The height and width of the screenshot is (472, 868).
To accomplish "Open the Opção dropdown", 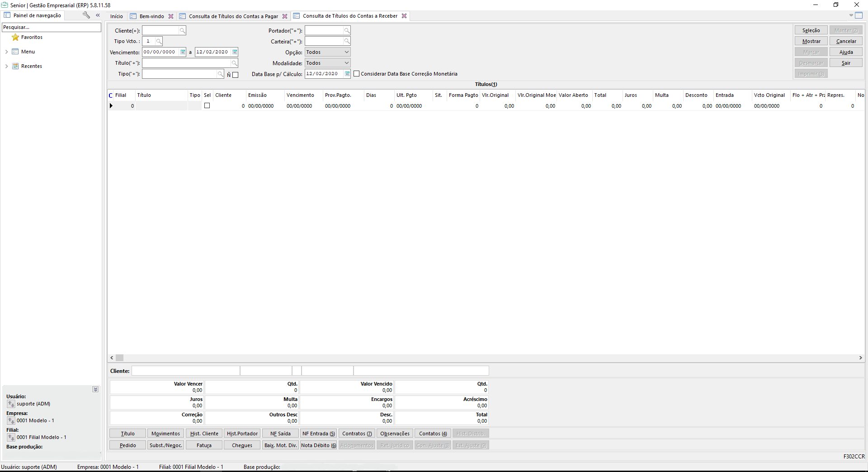I will [x=347, y=52].
